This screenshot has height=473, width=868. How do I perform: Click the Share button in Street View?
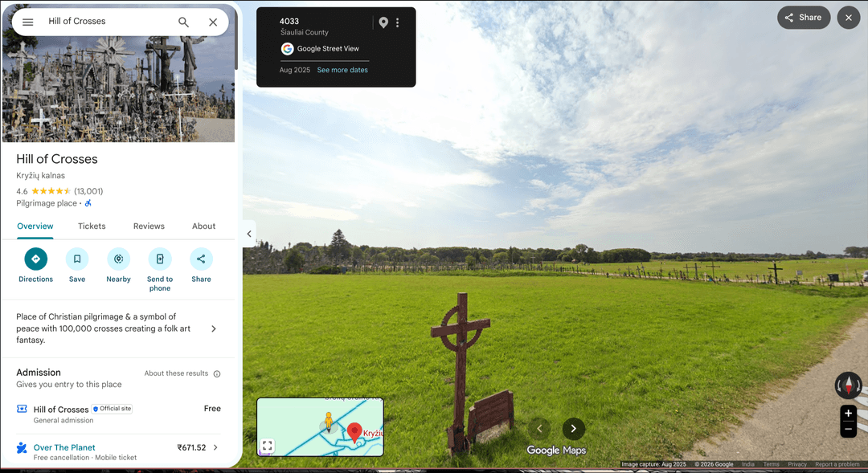804,18
